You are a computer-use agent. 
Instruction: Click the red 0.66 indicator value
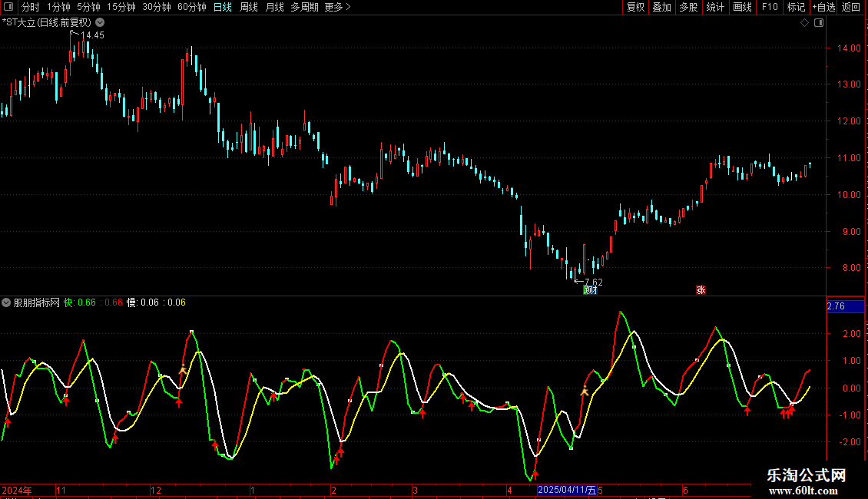[x=114, y=302]
